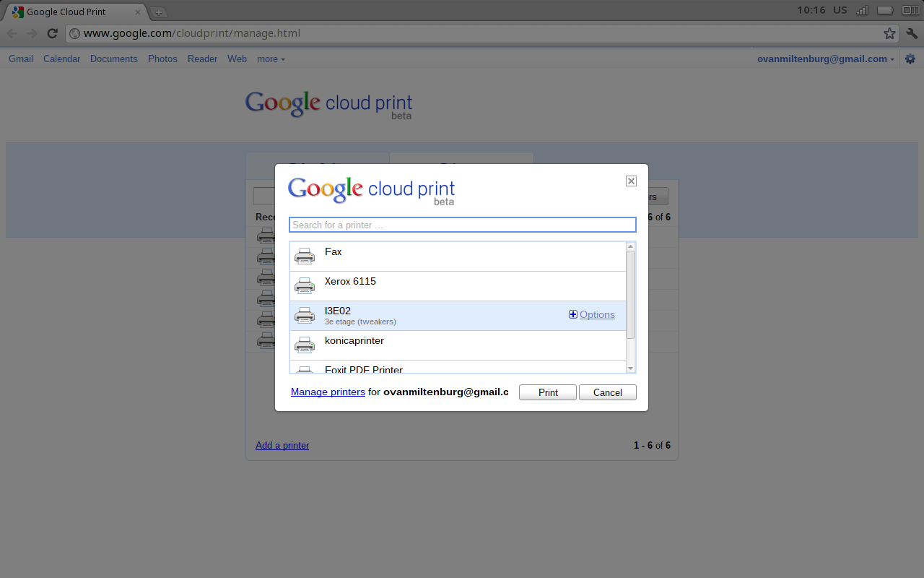Image resolution: width=924 pixels, height=578 pixels.
Task: Click the konicaprinter printer icon
Action: [305, 345]
